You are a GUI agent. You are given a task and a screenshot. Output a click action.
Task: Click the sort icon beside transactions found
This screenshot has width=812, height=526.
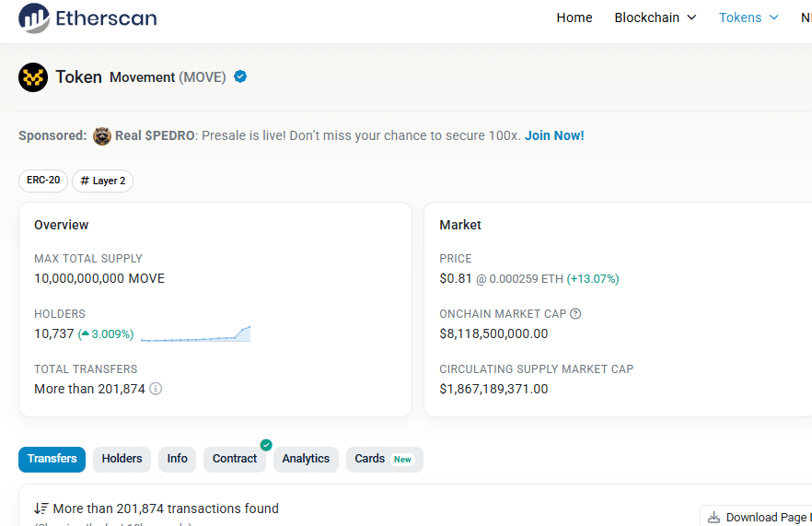click(41, 508)
